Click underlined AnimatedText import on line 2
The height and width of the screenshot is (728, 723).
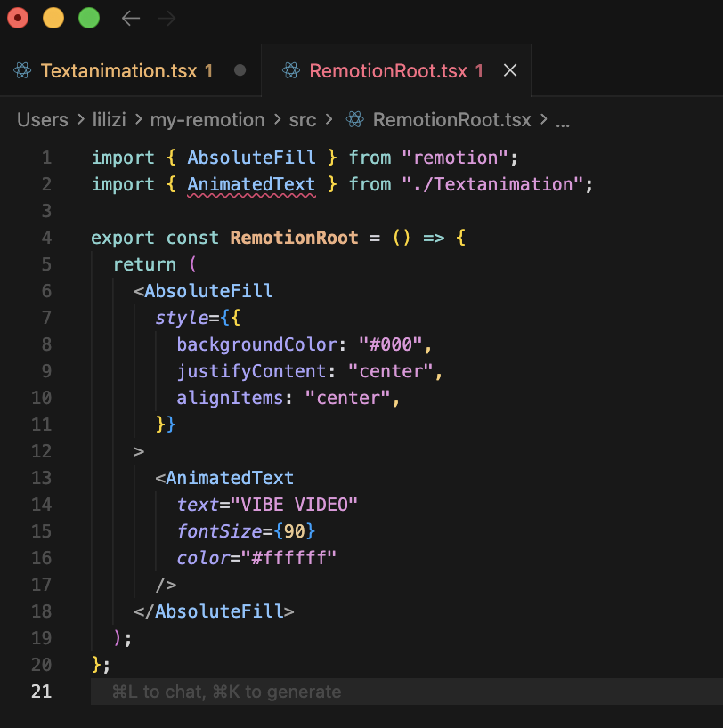pyautogui.click(x=251, y=184)
